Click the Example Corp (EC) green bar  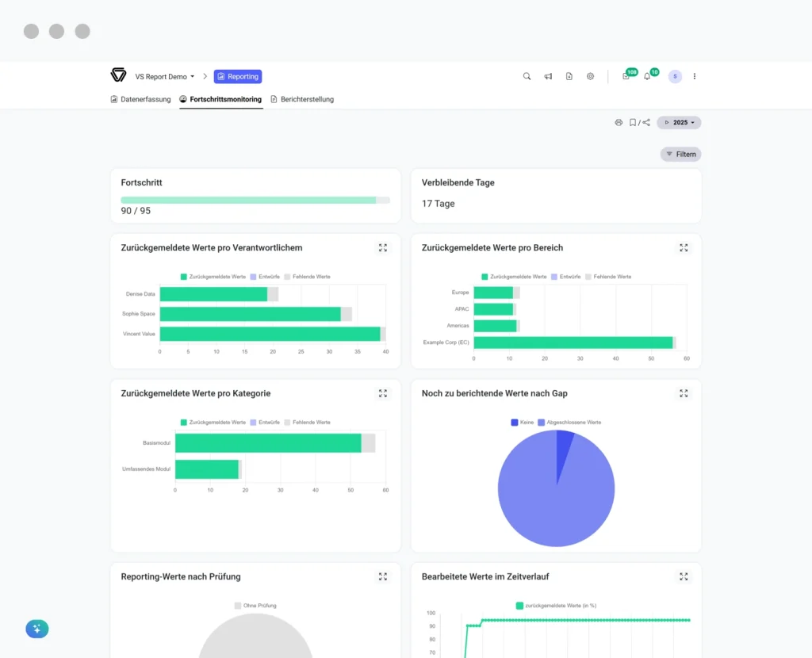[573, 342]
